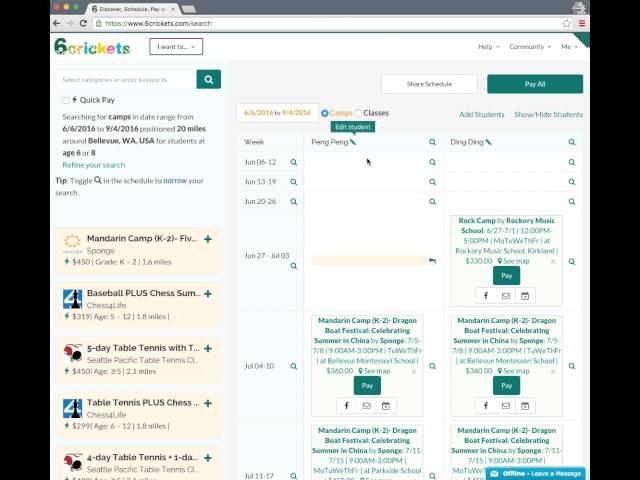Switch to the 6crickets browser tab
This screenshot has height=480, width=640.
(133, 9)
